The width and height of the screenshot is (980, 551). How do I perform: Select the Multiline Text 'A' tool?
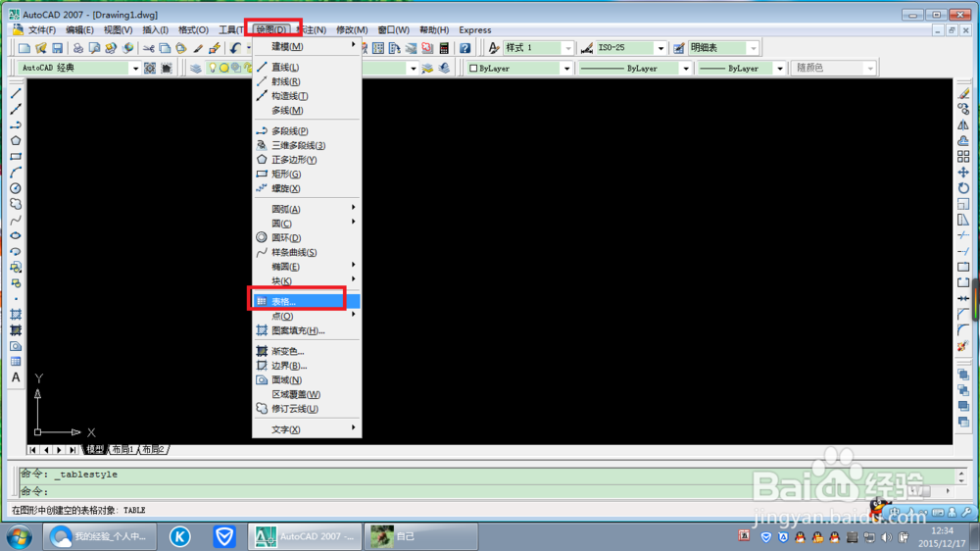click(16, 377)
